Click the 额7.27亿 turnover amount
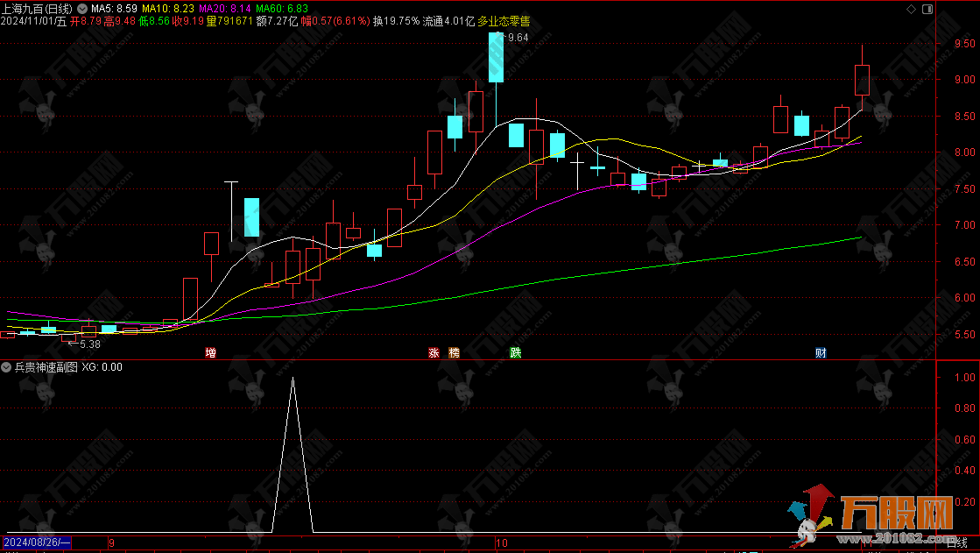The image size is (980, 553). [x=277, y=21]
